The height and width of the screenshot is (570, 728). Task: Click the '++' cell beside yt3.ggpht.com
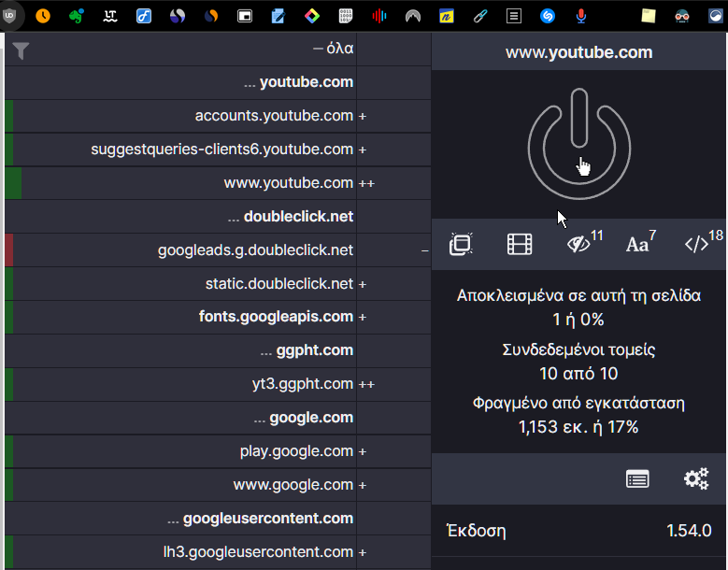(393, 384)
